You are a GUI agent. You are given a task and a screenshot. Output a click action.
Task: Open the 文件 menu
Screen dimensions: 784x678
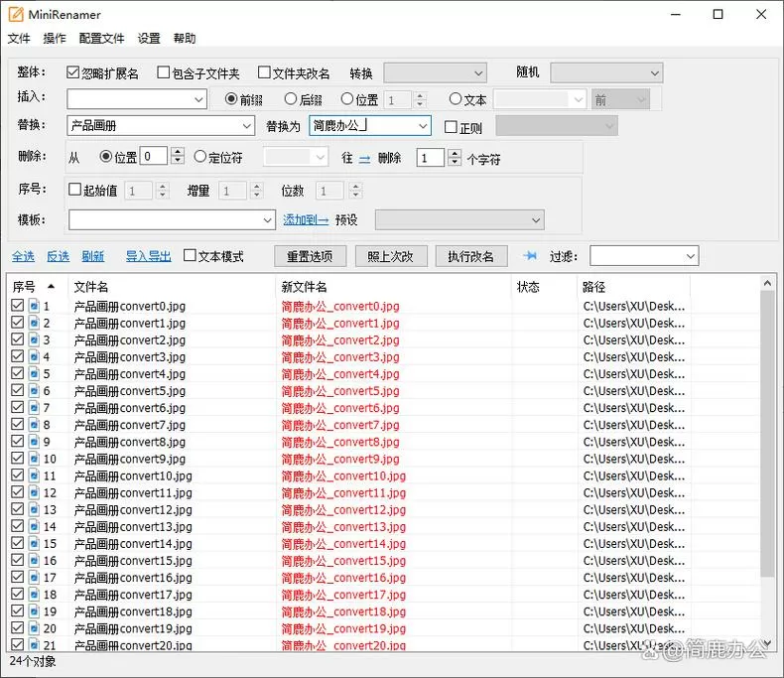click(x=19, y=39)
